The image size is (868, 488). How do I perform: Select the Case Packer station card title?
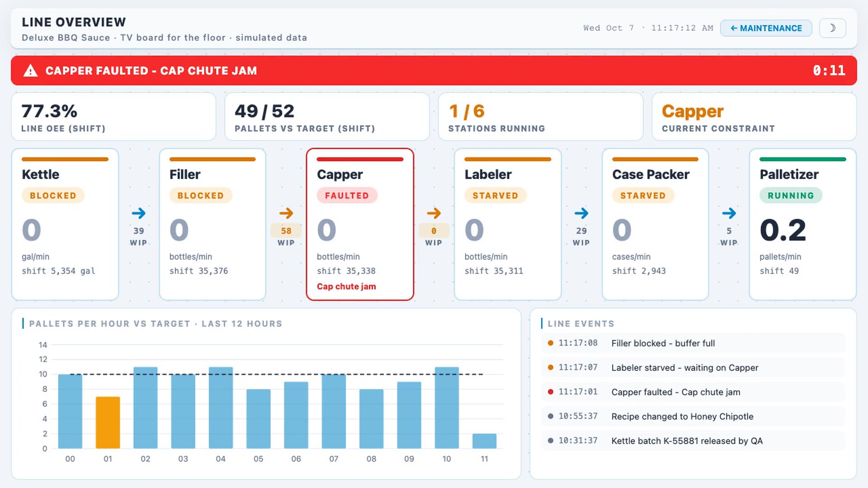click(x=651, y=174)
